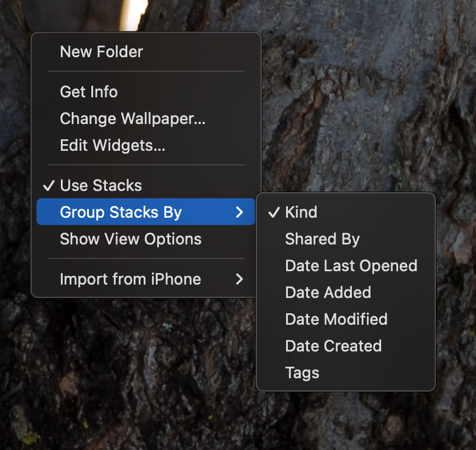Expand the Group Stacks By submenu
Viewport: 476px width, 450px height.
145,212
